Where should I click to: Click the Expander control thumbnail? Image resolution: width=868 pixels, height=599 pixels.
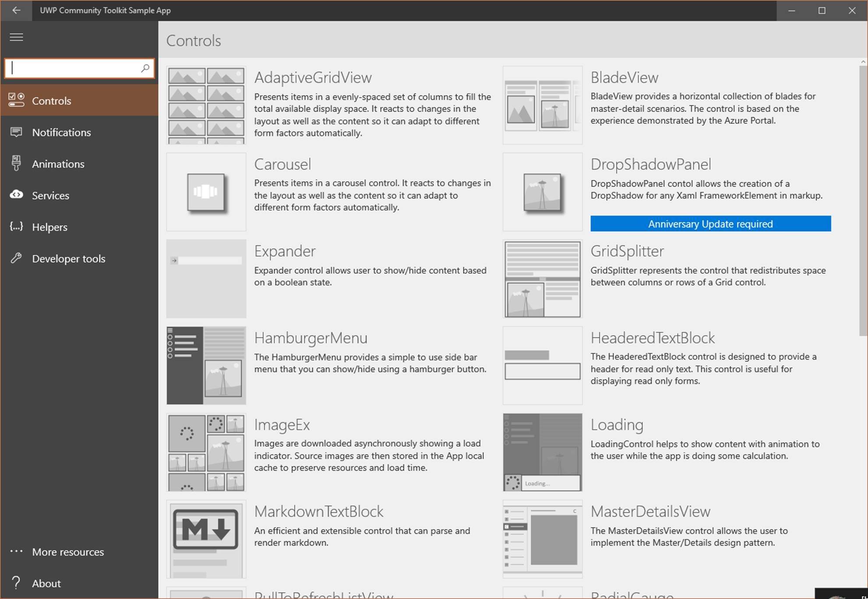pos(206,279)
